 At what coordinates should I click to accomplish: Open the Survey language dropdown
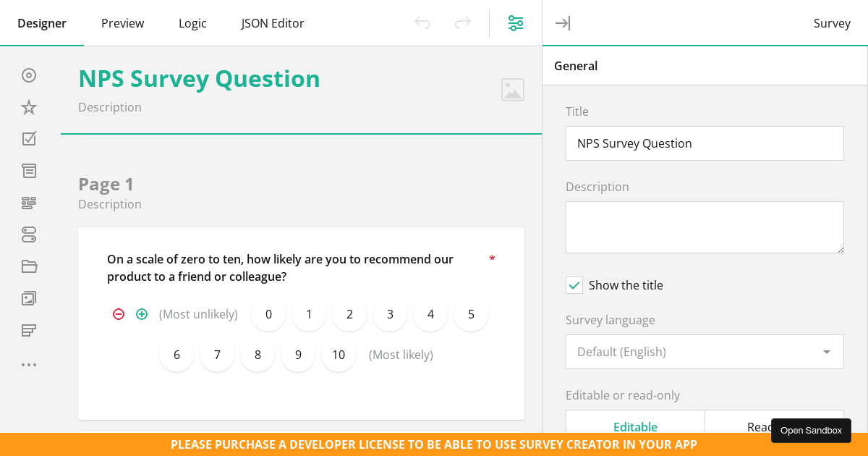[705, 352]
